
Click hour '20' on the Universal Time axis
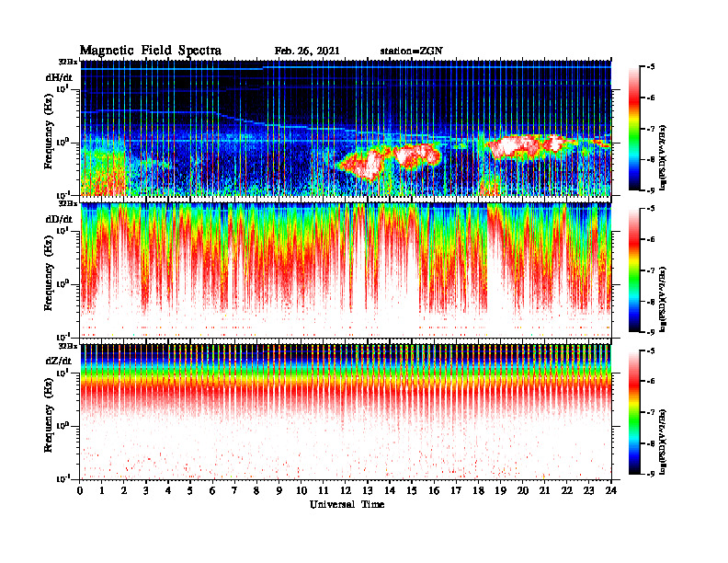click(x=523, y=490)
